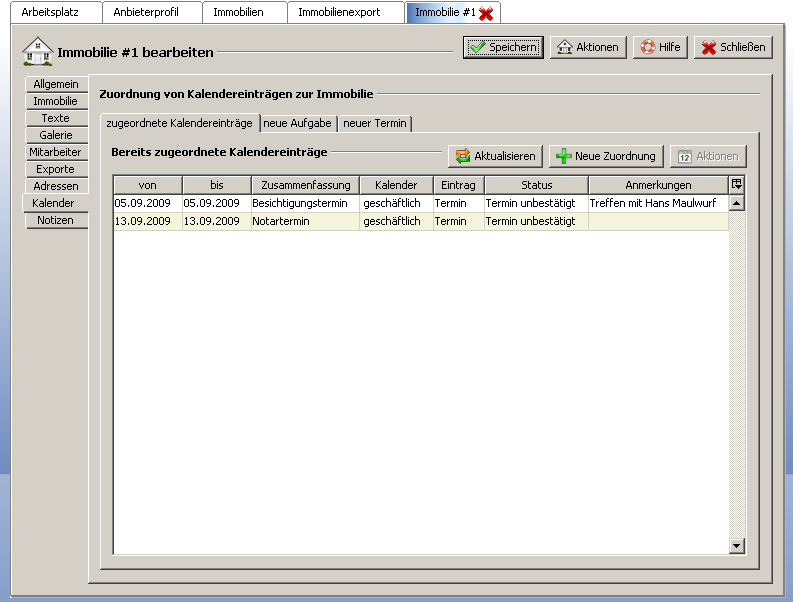Select the Notartermin row in table
Screen dimensions: 793x602
coord(300,221)
